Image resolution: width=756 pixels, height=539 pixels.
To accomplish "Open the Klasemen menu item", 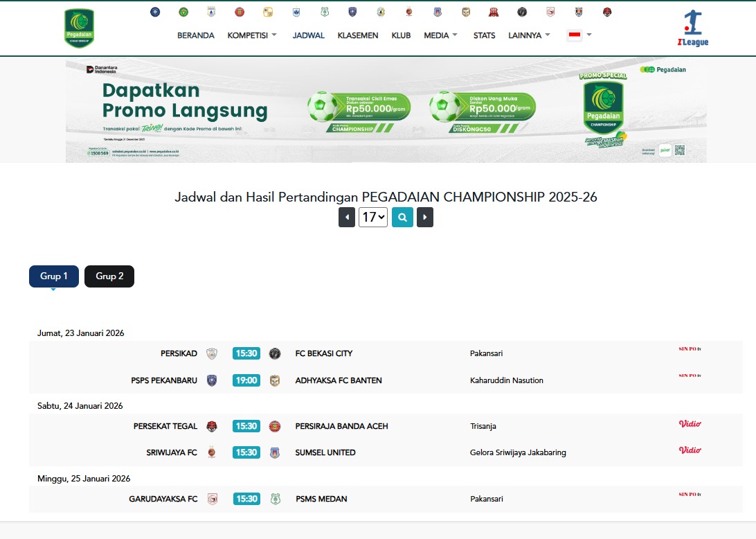I will point(357,35).
